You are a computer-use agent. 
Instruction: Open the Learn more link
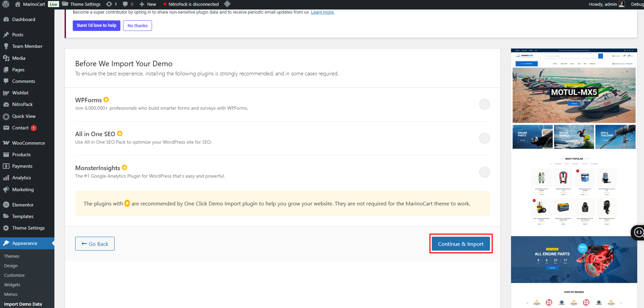322,12
